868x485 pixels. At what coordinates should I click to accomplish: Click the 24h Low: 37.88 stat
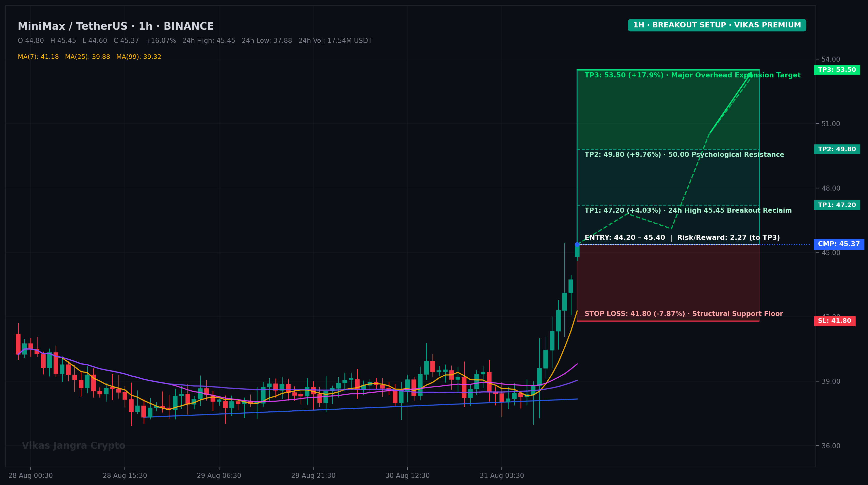(x=267, y=41)
